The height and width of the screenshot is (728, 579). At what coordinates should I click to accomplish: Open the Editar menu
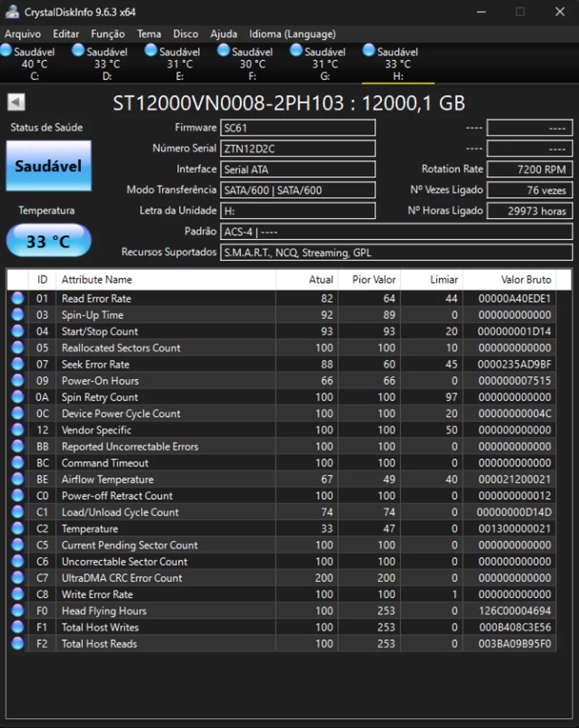[66, 34]
